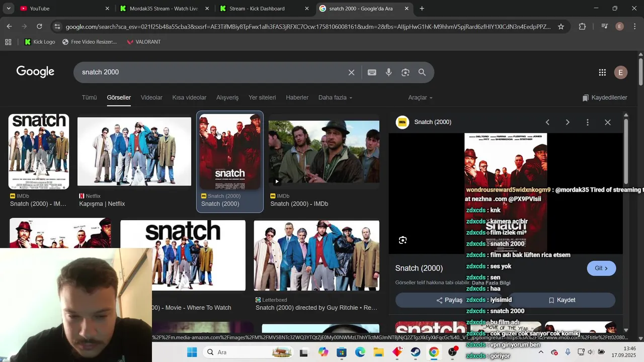Clear the search query with the X
Screen dimensions: 644x362
352,72
